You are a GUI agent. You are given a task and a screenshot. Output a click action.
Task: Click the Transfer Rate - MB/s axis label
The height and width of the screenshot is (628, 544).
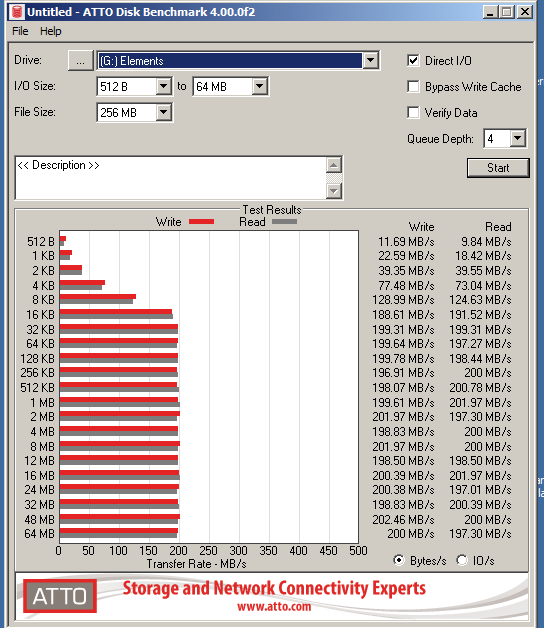(196, 564)
